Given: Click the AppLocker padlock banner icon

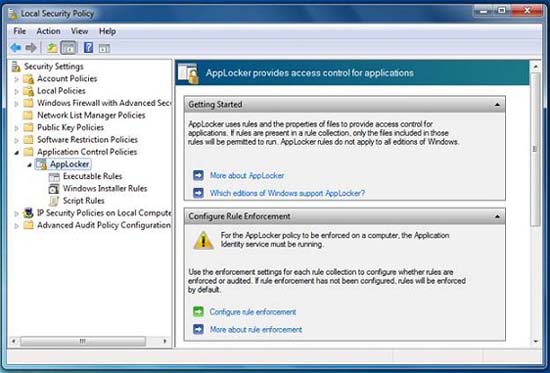Looking at the screenshot, I should pos(188,73).
